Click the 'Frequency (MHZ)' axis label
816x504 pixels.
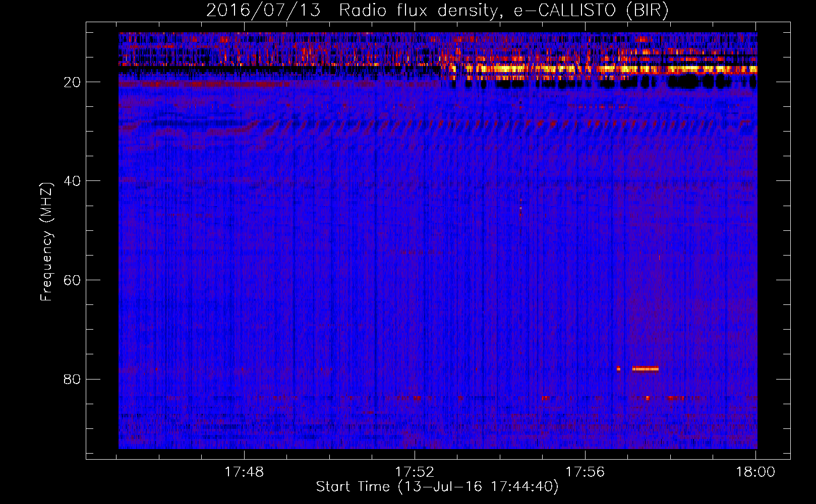point(46,242)
